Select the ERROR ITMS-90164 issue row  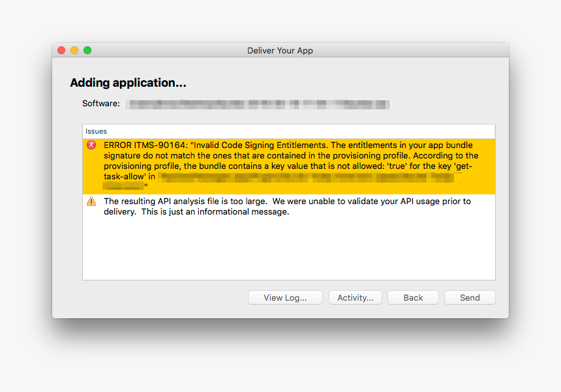click(x=289, y=166)
